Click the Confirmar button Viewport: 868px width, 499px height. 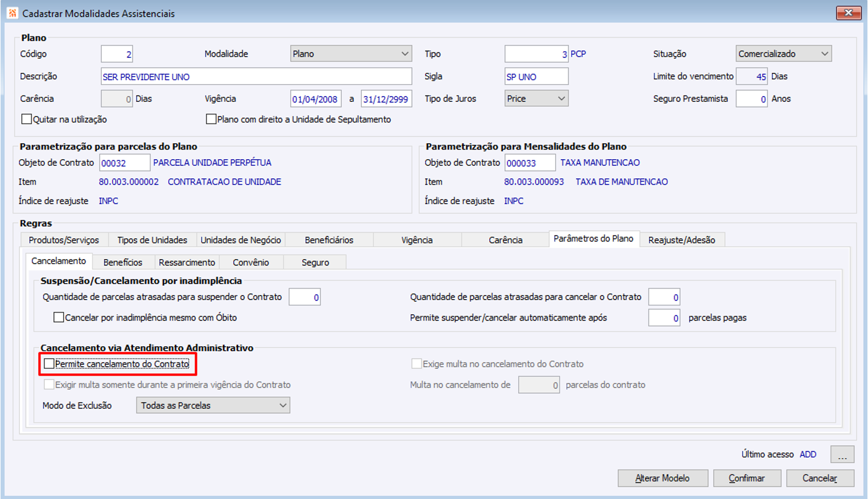point(747,478)
